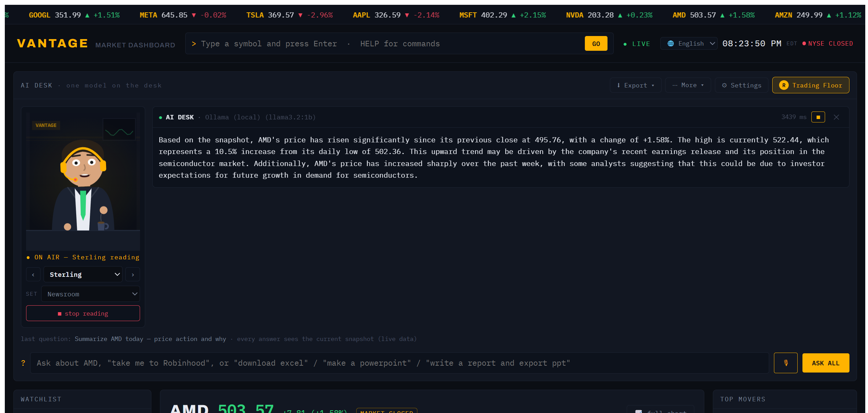This screenshot has height=413, width=868.
Task: Select NVDA 203.28 in the ticker
Action: [x=609, y=15]
